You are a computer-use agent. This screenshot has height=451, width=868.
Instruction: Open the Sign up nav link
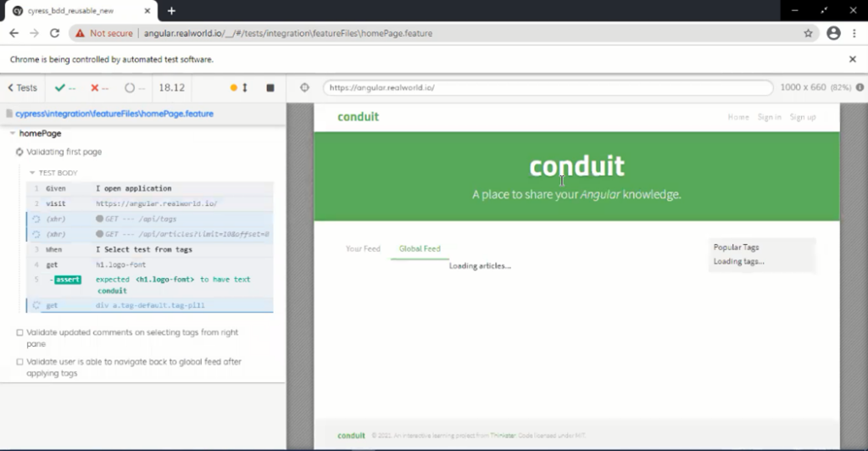[803, 117]
